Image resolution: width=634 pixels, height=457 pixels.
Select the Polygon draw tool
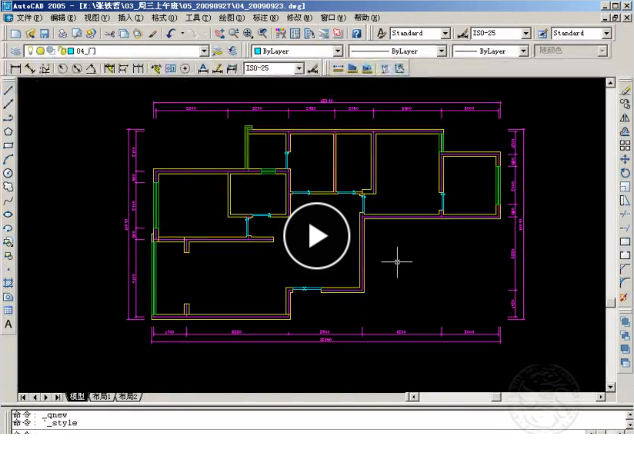[x=8, y=131]
